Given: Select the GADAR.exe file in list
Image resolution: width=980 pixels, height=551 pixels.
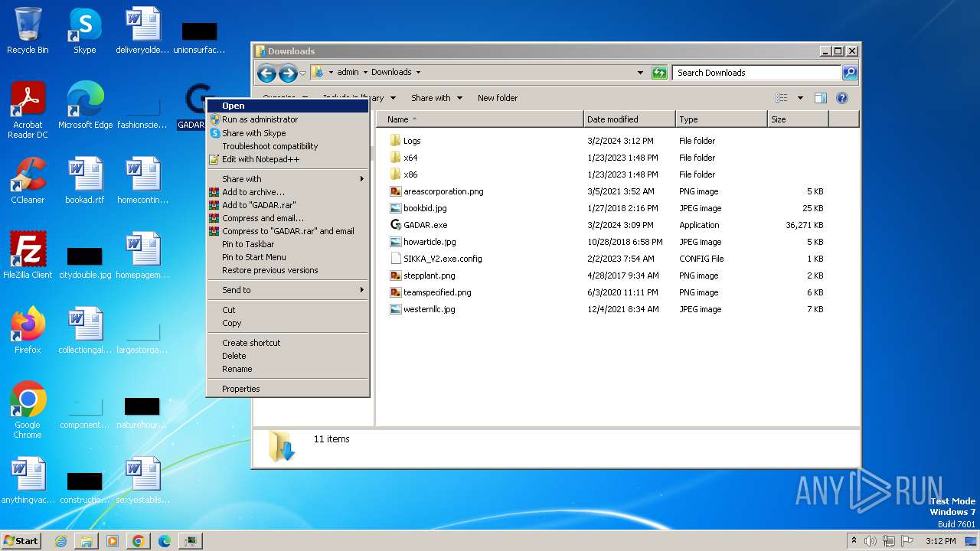Looking at the screenshot, I should click(x=425, y=225).
